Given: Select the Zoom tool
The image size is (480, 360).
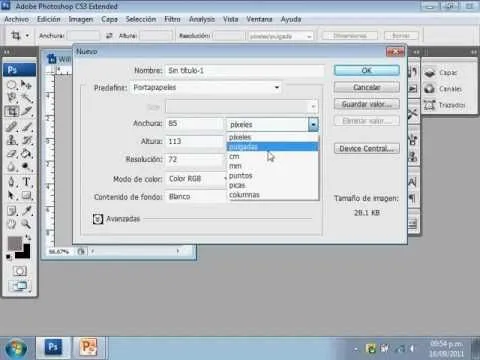Looking at the screenshot, I should pyautogui.click(x=27, y=224).
